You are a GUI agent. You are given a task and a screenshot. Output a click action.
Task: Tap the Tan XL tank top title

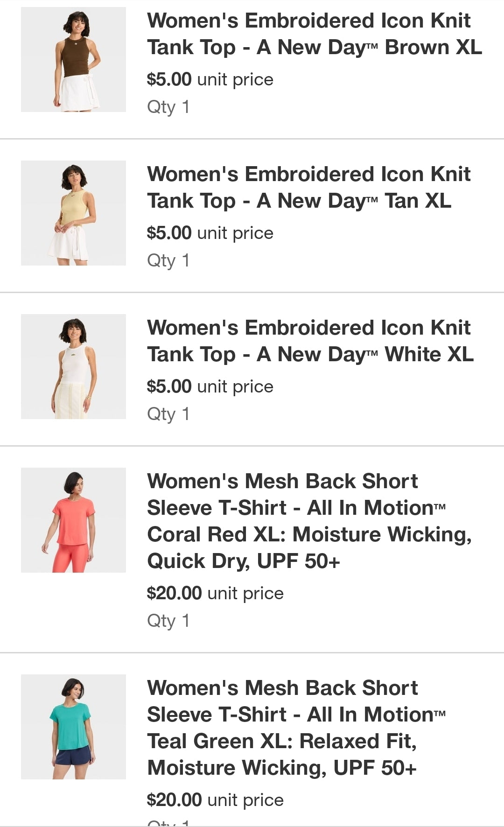[308, 188]
